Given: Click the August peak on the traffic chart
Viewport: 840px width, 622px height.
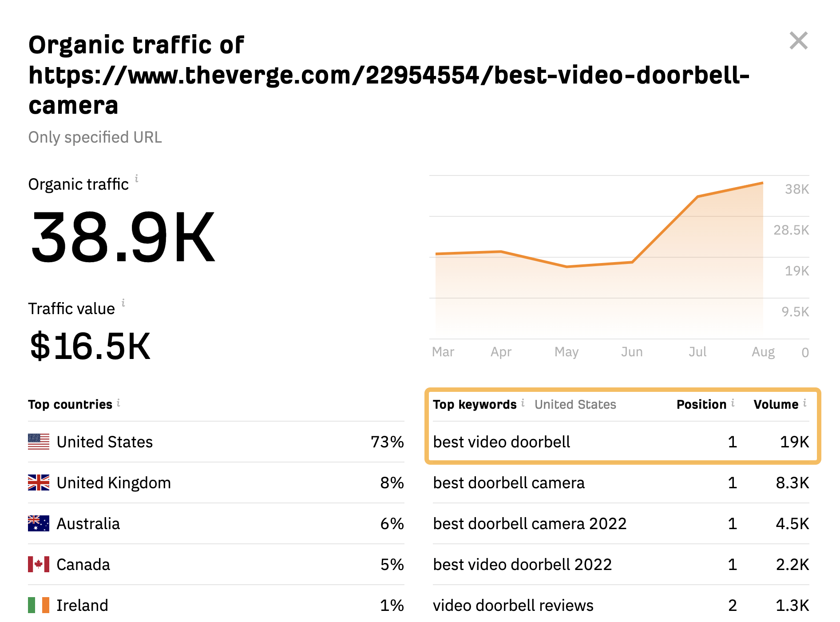Looking at the screenshot, I should click(762, 182).
